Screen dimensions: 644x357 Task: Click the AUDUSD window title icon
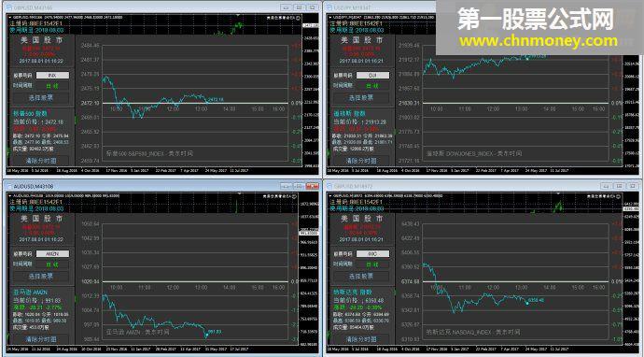[8, 186]
